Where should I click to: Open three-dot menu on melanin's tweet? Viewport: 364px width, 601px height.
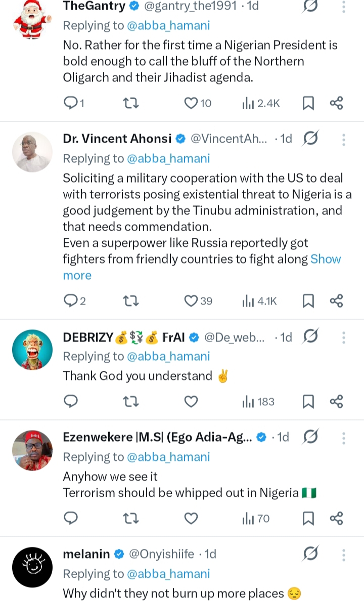tap(344, 554)
